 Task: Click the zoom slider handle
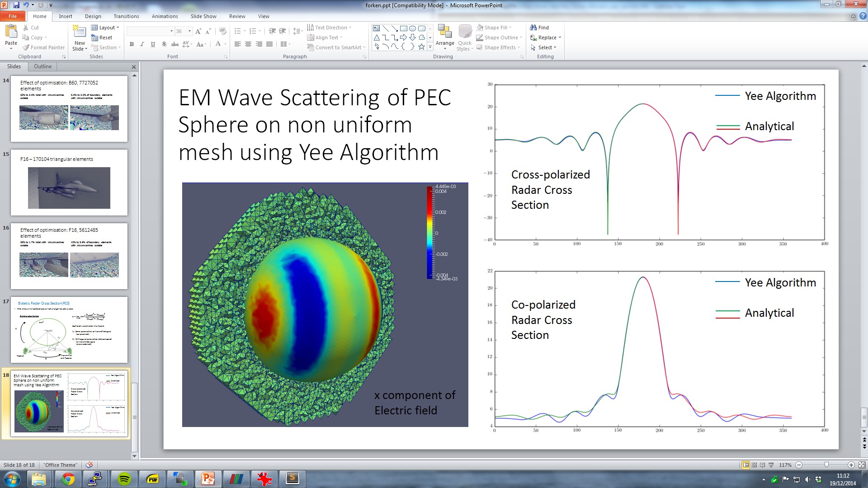pyautogui.click(x=826, y=465)
